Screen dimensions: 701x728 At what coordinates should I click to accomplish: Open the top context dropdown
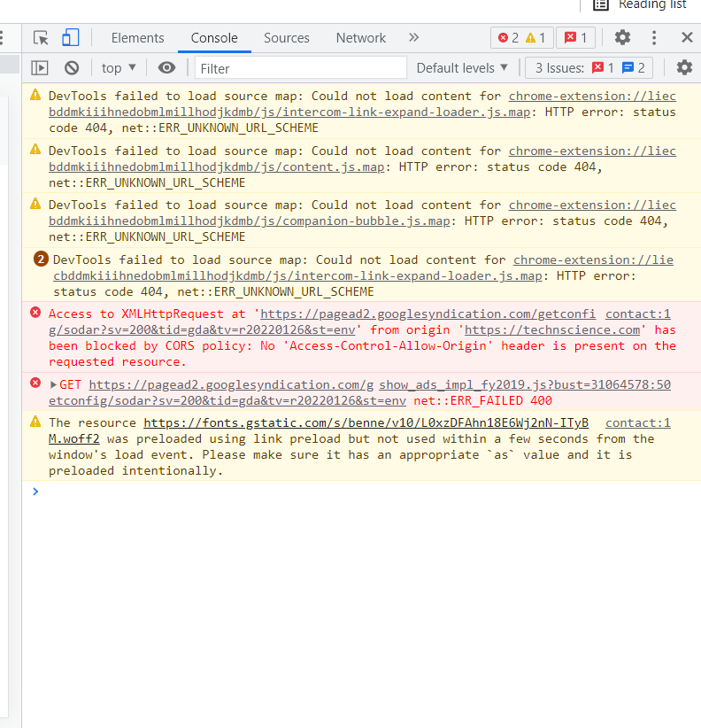(x=119, y=68)
